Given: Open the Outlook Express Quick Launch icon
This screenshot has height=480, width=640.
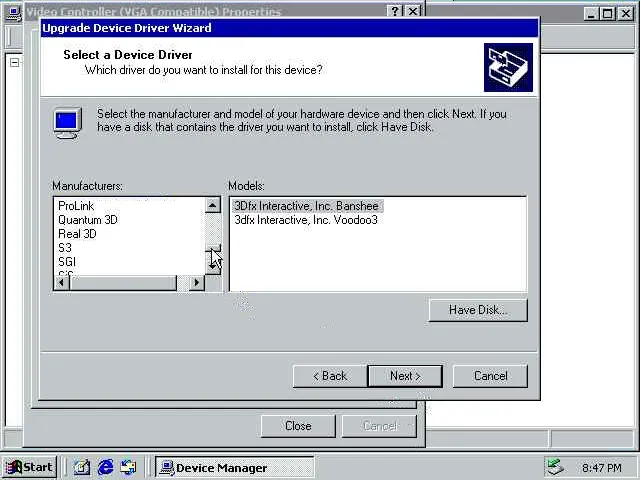Looking at the screenshot, I should click(x=129, y=467).
